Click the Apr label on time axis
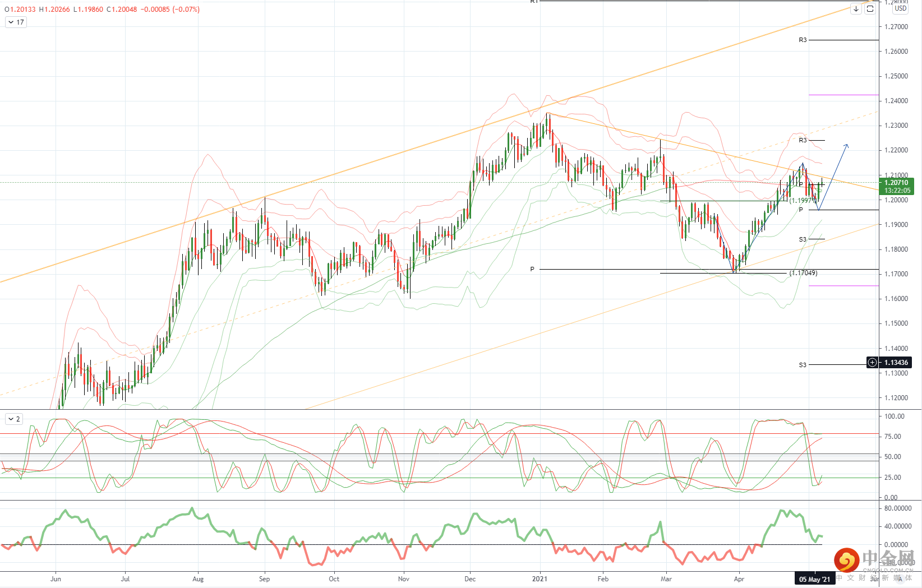922x588 pixels. (739, 579)
